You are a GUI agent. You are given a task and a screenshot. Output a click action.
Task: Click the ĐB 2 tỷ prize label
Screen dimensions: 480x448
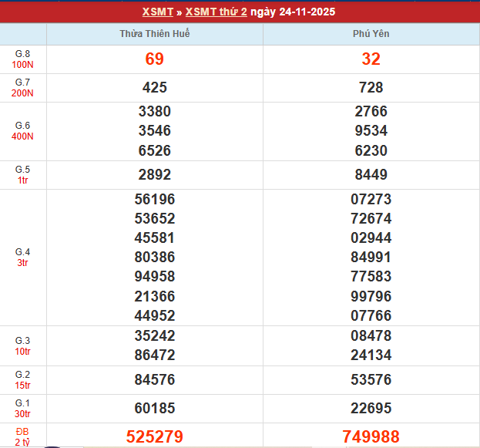tap(22, 436)
